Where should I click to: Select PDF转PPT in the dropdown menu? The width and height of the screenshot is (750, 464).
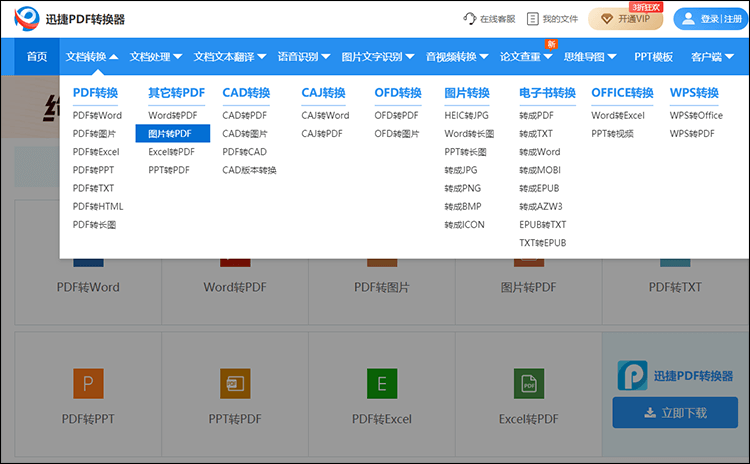[93, 170]
